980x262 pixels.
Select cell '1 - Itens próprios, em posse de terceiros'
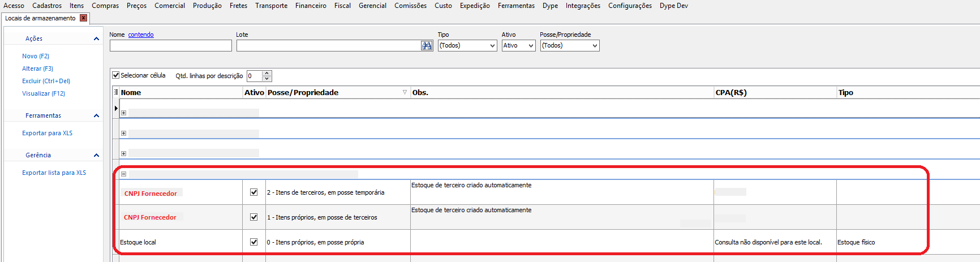[x=338, y=217]
